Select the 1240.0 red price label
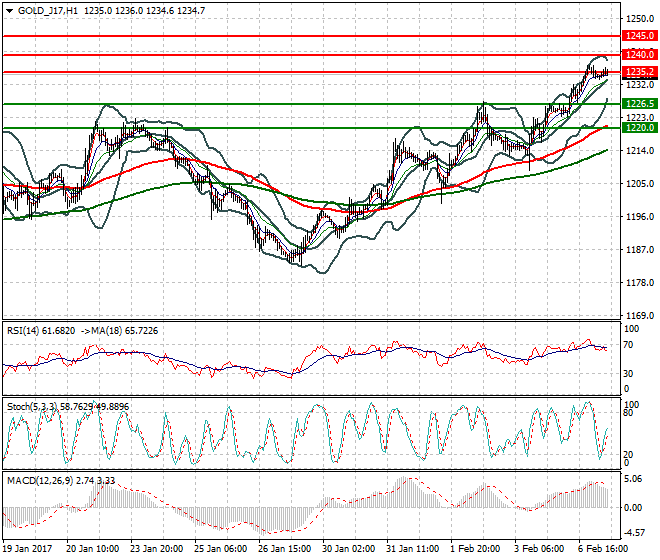 click(x=639, y=54)
